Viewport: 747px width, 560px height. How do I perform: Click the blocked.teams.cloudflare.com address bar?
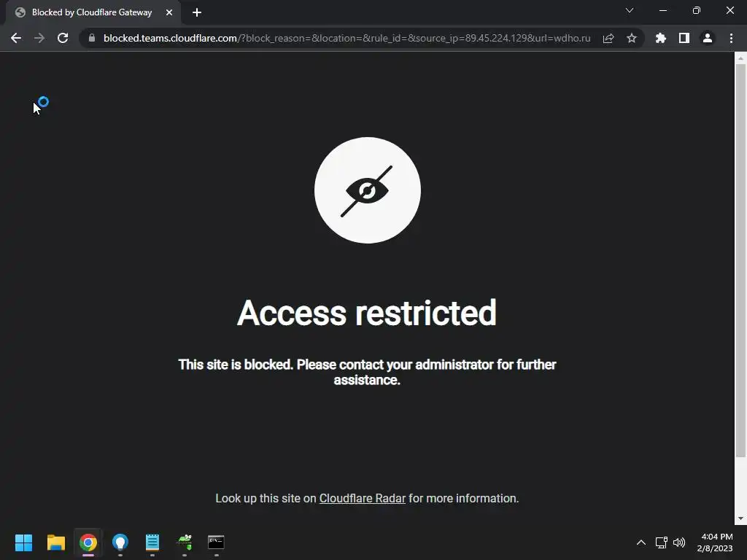pyautogui.click(x=347, y=38)
